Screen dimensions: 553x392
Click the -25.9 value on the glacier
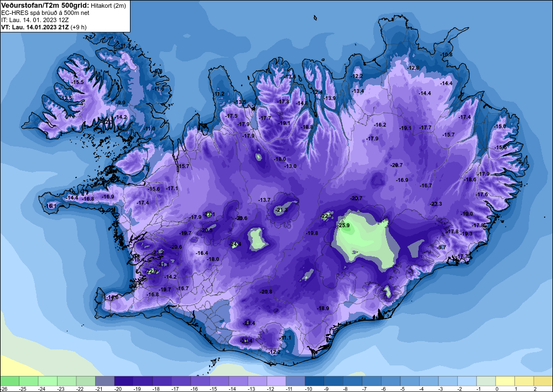(x=343, y=226)
